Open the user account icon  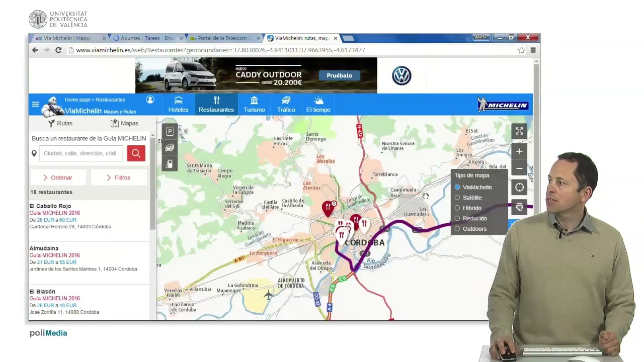150,100
